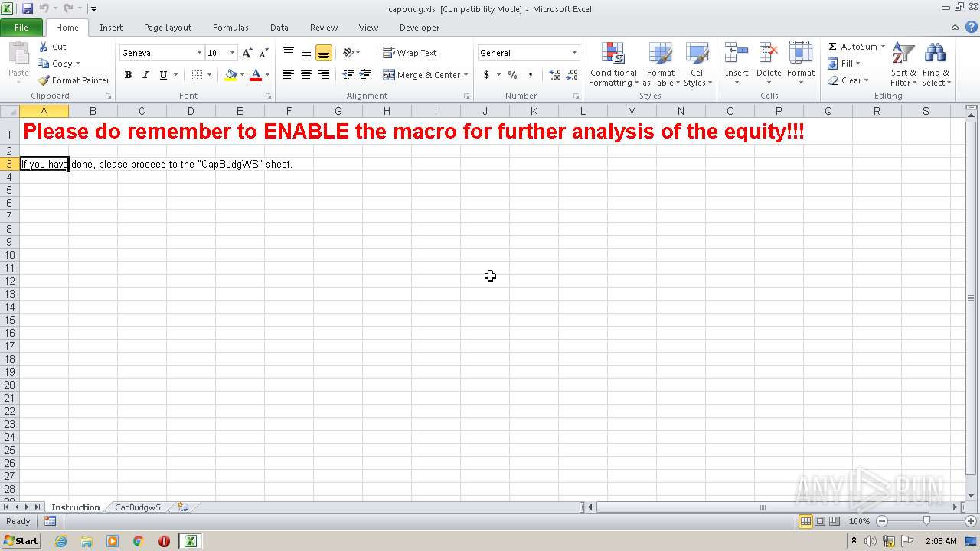Open Alignment dialog launcher
The image size is (980, 551).
467,96
